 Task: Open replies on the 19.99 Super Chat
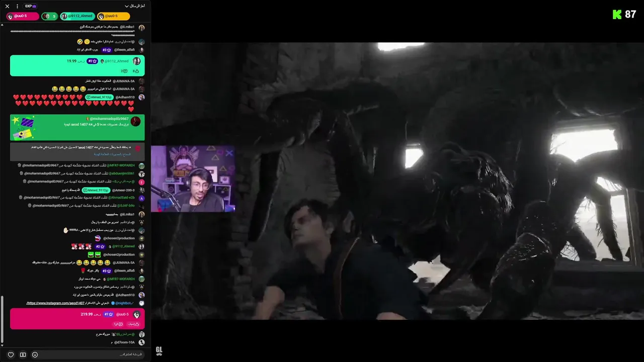coord(124,71)
